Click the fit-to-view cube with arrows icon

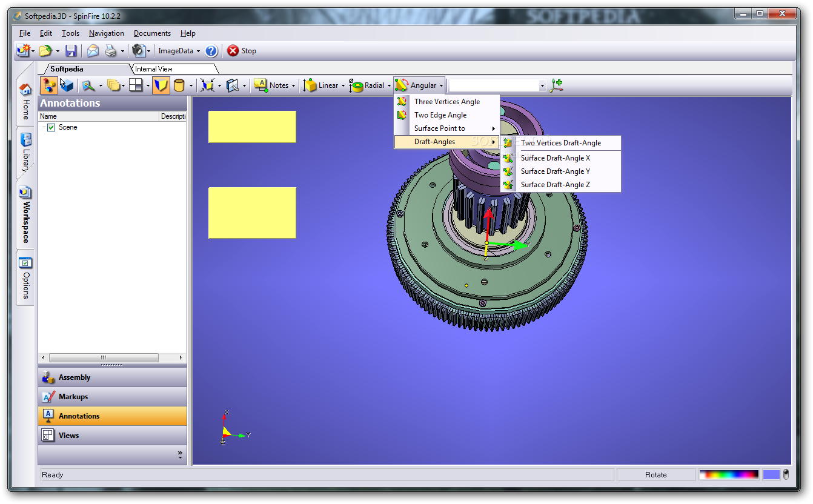[208, 85]
